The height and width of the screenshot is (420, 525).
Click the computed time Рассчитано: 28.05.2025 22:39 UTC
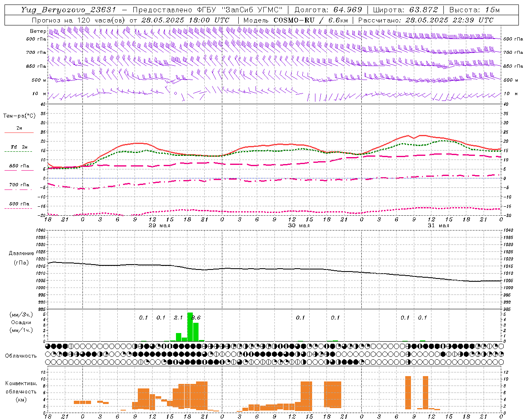(426, 20)
